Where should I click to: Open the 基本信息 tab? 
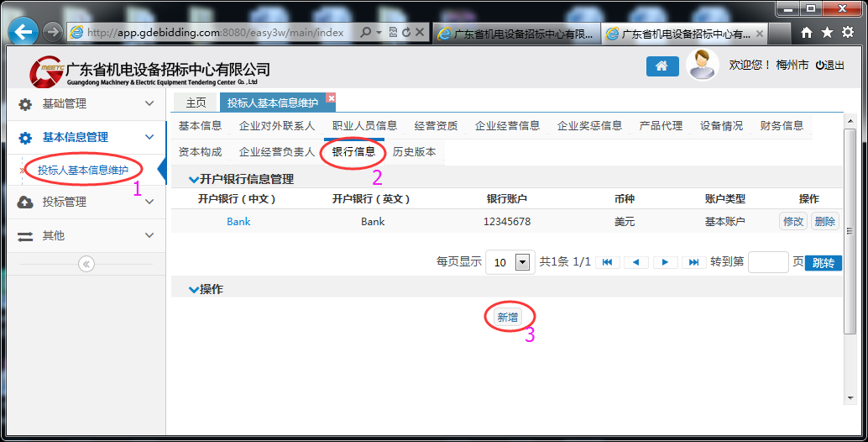click(x=200, y=126)
